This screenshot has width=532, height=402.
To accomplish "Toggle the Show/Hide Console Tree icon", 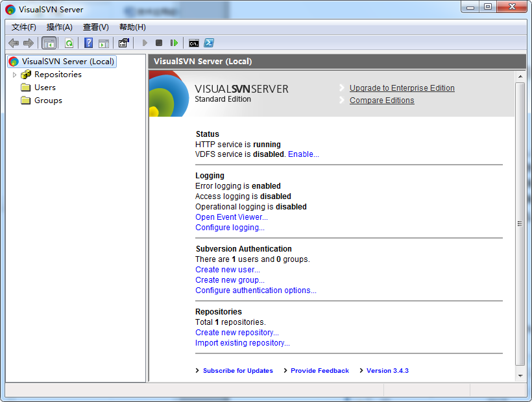I will pyautogui.click(x=49, y=43).
